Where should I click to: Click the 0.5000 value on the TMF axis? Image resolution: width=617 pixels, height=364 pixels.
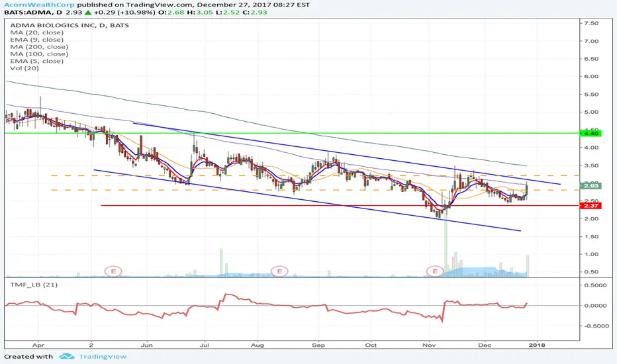click(x=594, y=285)
